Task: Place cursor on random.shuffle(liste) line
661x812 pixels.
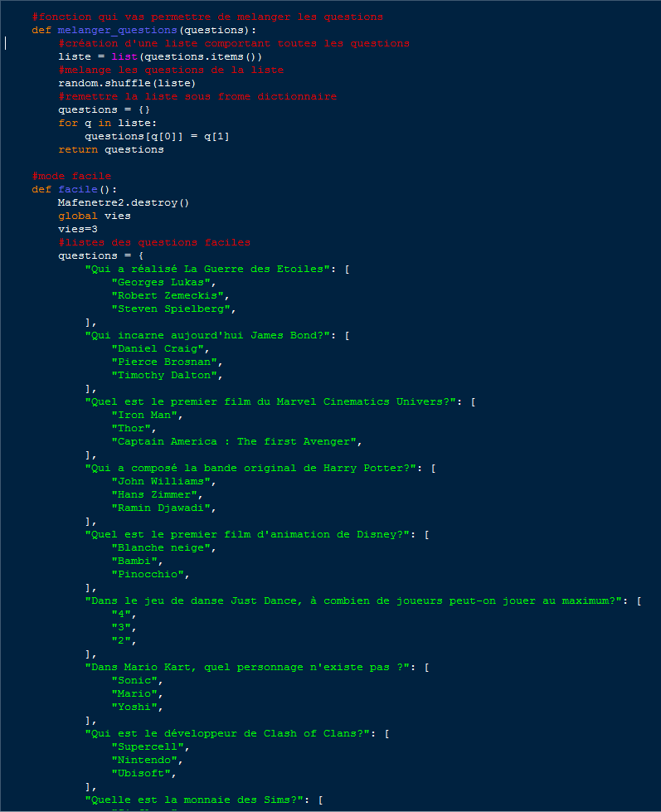Action: tap(127, 83)
